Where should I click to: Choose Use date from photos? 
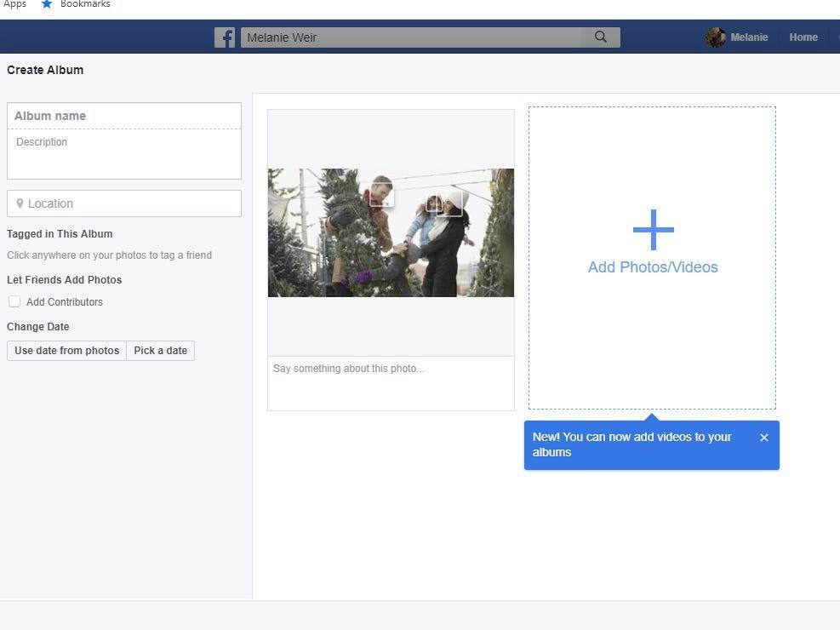(x=66, y=351)
